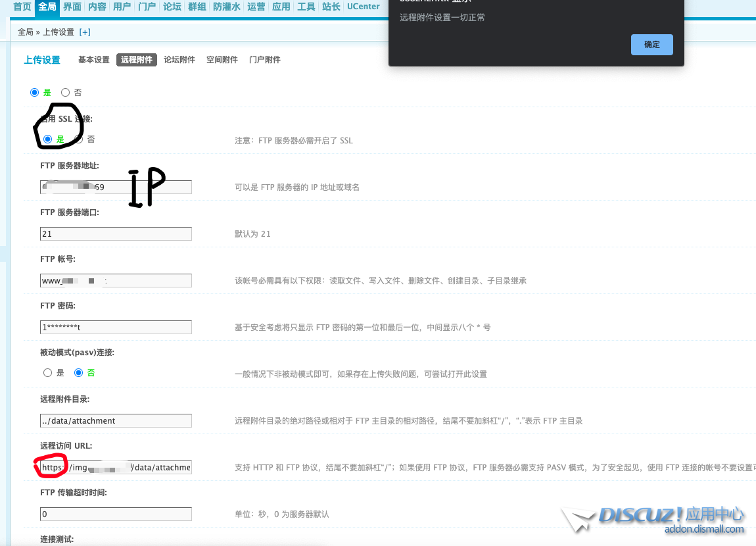Select the top 是 radio button
Screen dimensions: 756x546
pyautogui.click(x=35, y=93)
